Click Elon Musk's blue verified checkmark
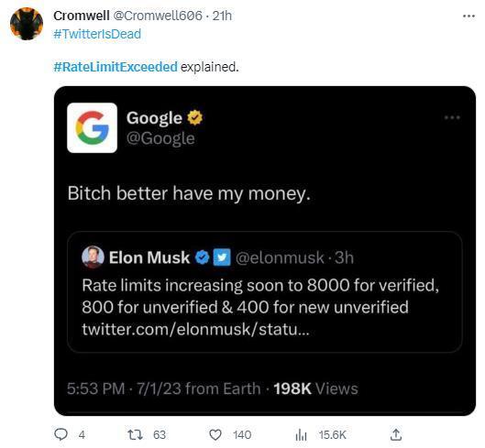Screen dimensions: 485x448 (203, 257)
